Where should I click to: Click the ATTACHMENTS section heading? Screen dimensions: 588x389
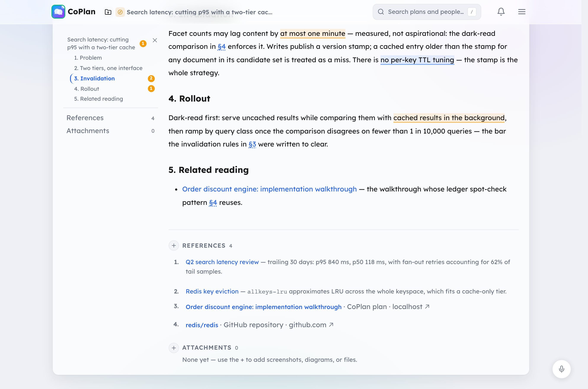click(207, 348)
